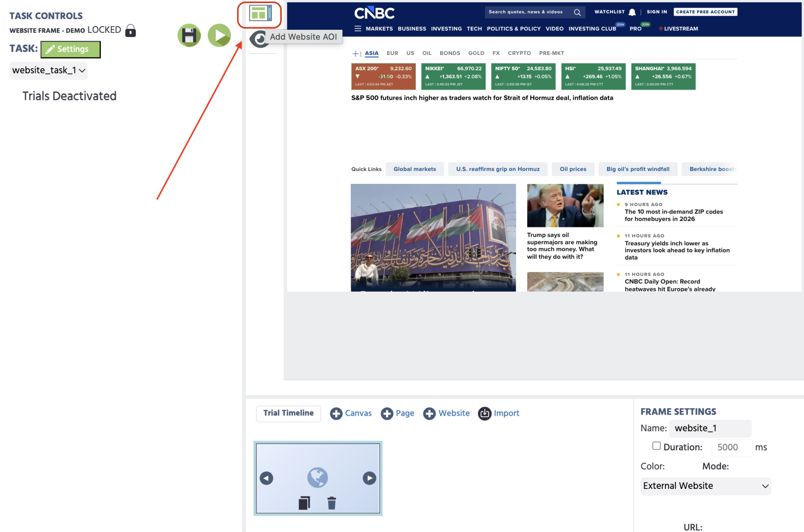This screenshot has height=532, width=804.
Task: Click the NIKKEI market tile
Action: [x=453, y=76]
